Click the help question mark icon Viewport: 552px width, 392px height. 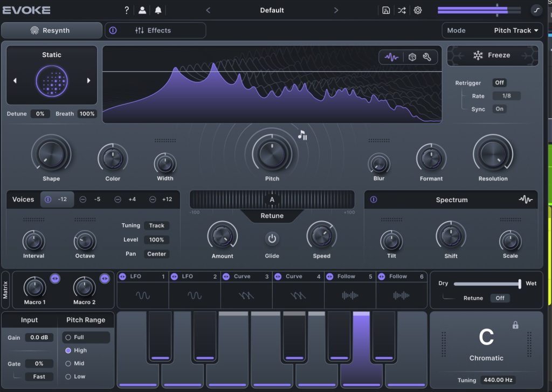[x=127, y=10]
